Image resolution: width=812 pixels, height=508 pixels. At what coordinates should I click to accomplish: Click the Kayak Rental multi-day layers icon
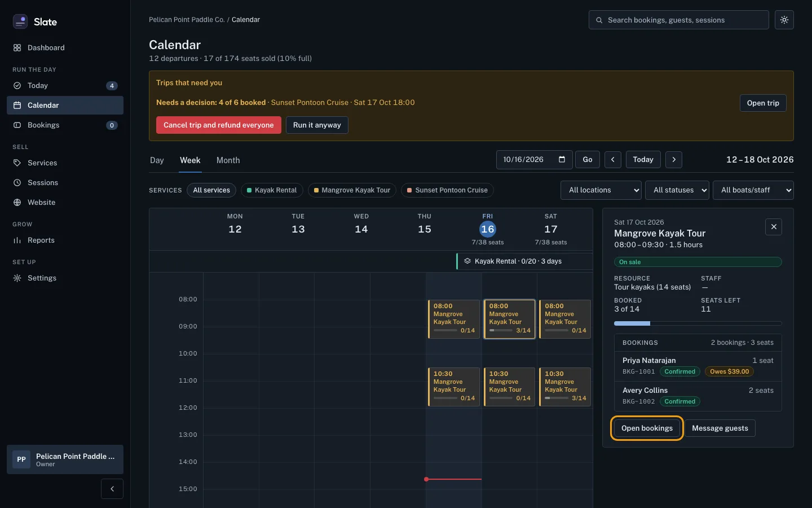(x=467, y=261)
